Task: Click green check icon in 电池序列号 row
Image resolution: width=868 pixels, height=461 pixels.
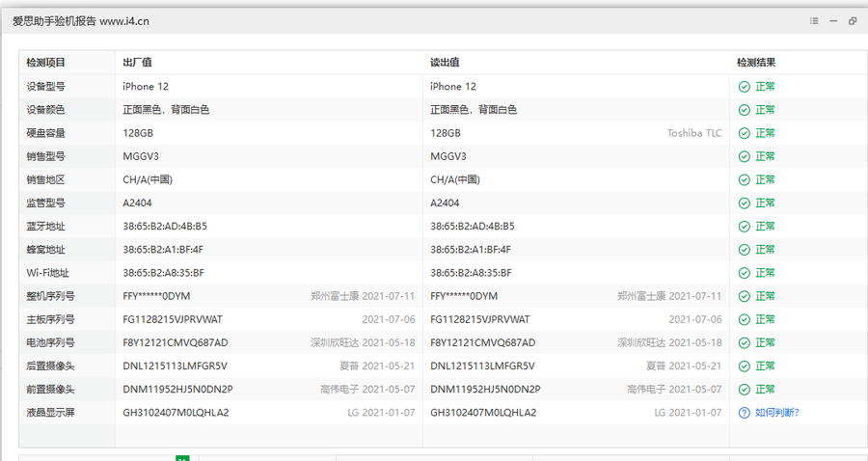Action: coord(744,342)
